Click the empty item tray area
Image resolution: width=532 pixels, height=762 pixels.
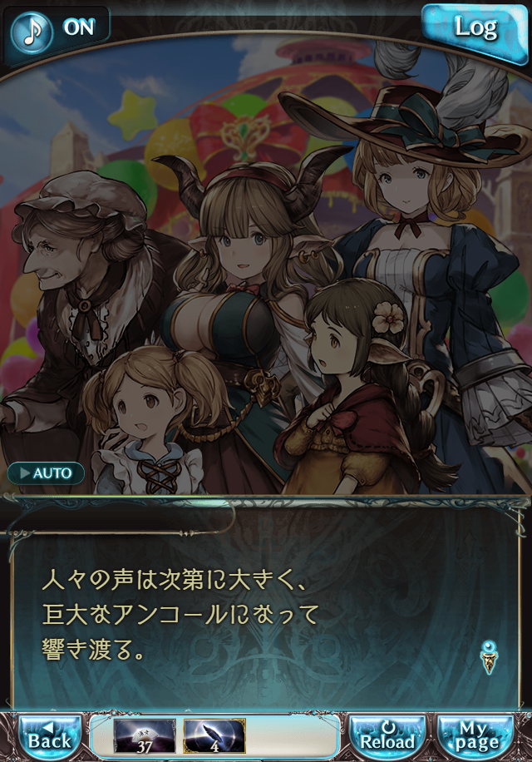point(291,735)
